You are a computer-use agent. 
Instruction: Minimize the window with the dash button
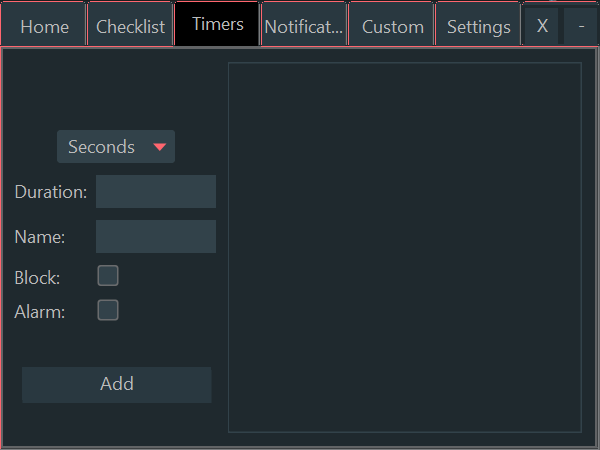[581, 27]
